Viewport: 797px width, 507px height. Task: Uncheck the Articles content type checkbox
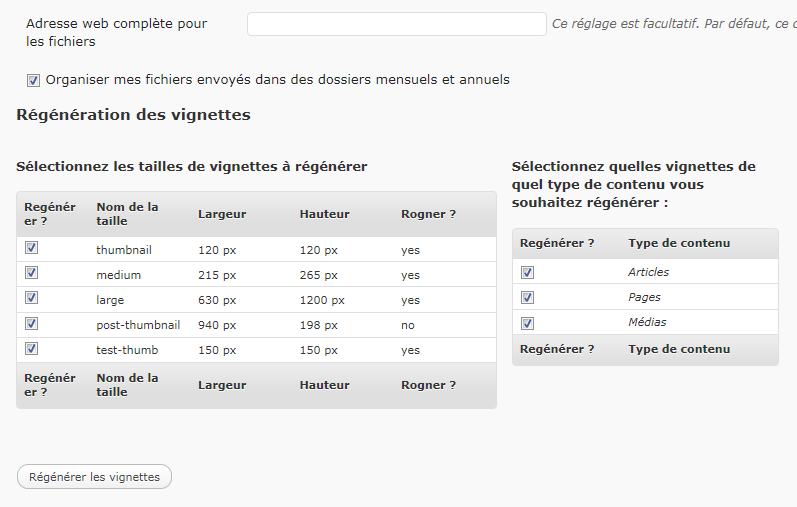[x=528, y=273]
